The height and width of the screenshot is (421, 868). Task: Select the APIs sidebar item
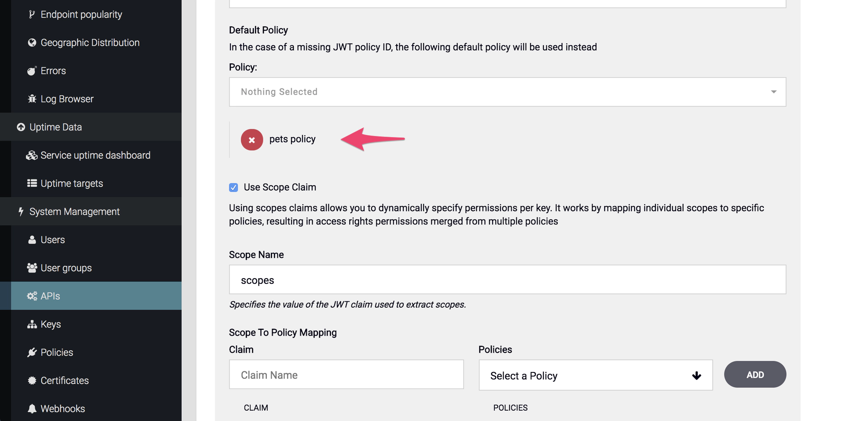coord(50,296)
